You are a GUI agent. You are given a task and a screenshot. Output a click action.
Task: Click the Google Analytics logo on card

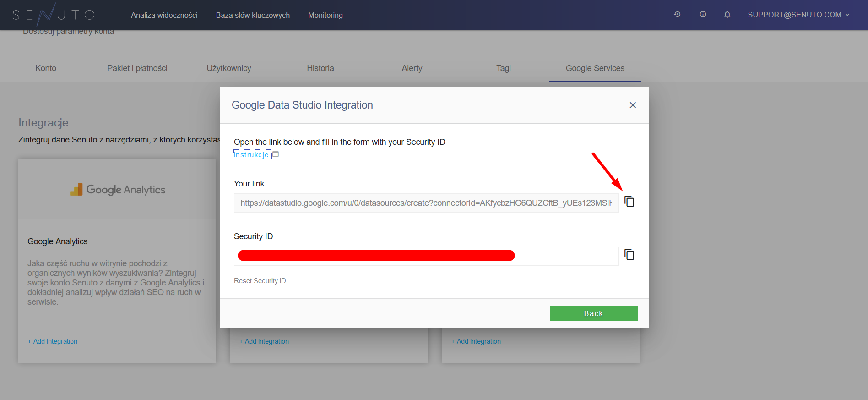(117, 189)
